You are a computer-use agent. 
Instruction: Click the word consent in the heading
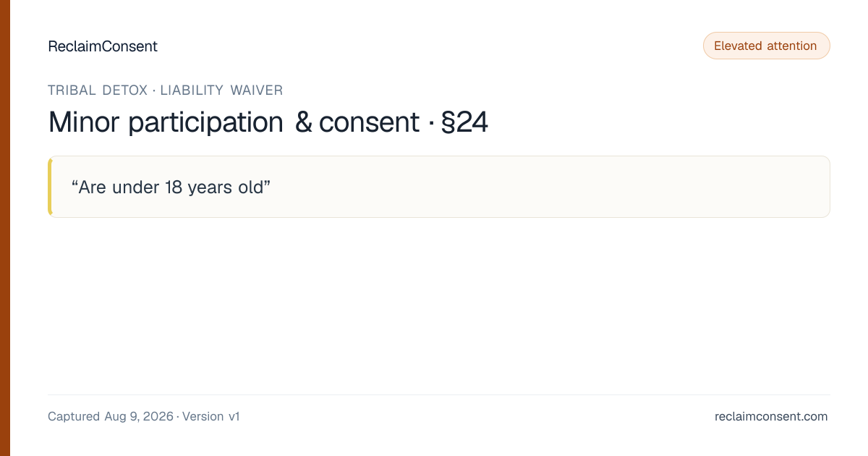tap(369, 122)
